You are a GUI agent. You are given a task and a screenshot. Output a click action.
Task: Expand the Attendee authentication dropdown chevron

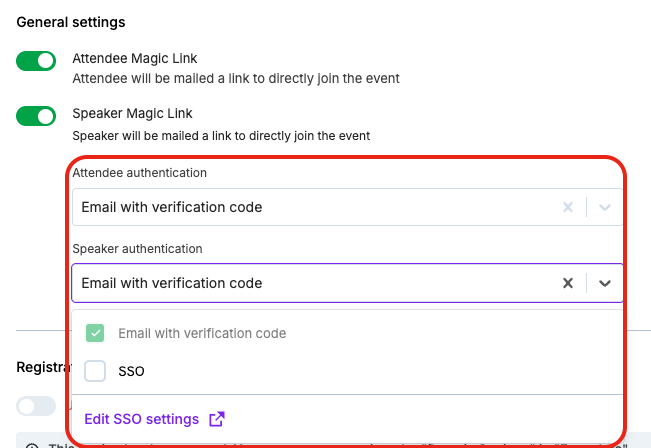[x=604, y=208]
